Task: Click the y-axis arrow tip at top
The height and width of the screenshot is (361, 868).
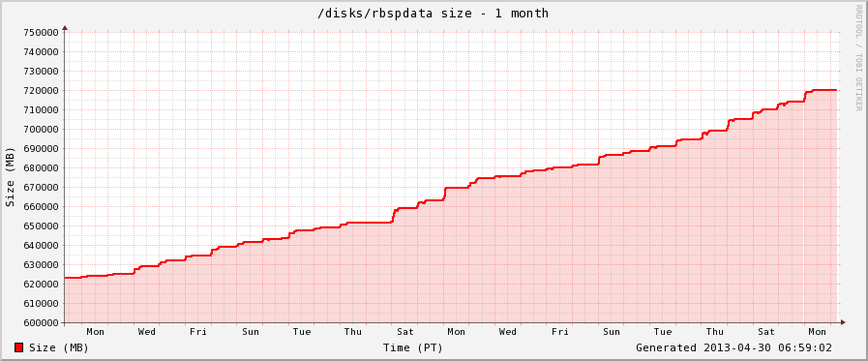Action: tap(65, 27)
